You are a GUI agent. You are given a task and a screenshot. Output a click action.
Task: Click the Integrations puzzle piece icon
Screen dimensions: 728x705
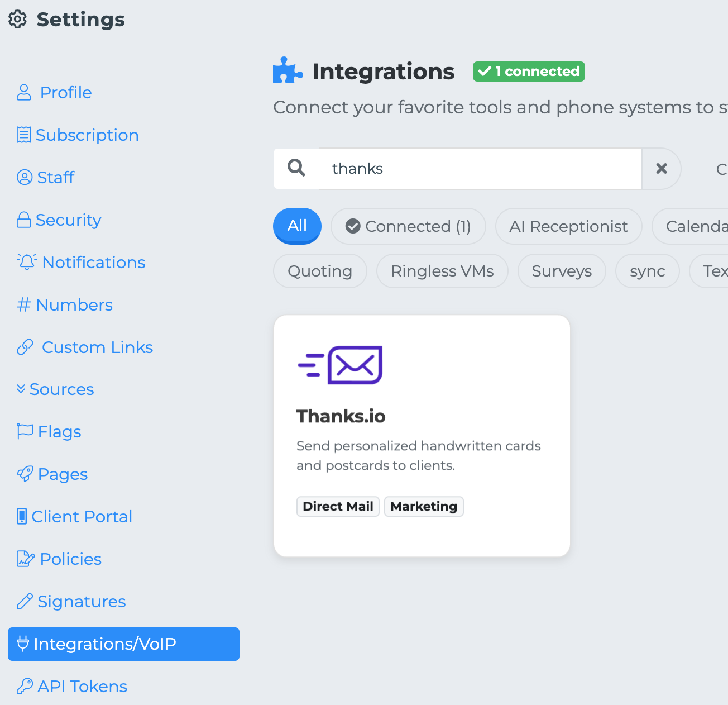tap(288, 71)
